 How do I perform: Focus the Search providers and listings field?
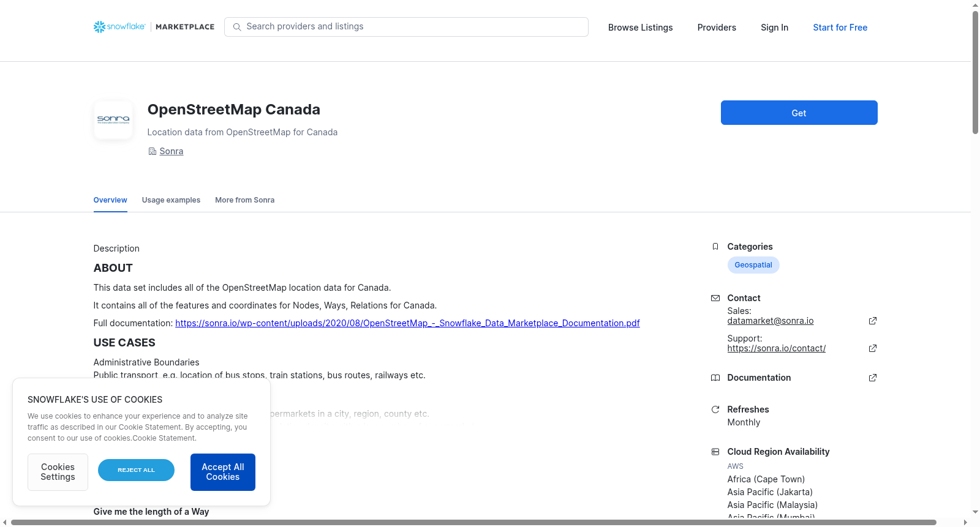point(406,27)
